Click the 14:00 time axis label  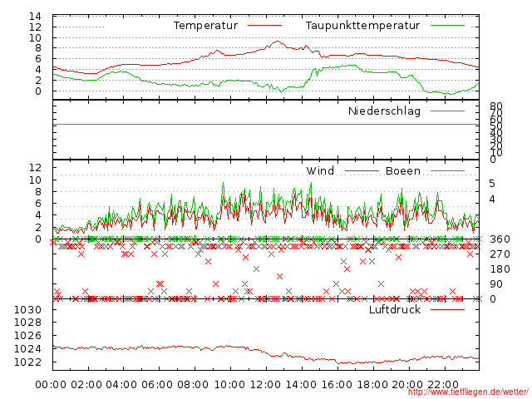(301, 385)
